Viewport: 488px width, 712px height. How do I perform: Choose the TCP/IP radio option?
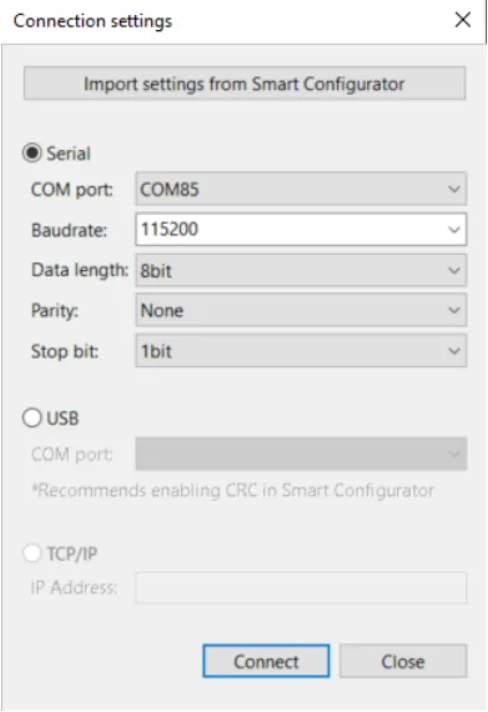tap(32, 554)
